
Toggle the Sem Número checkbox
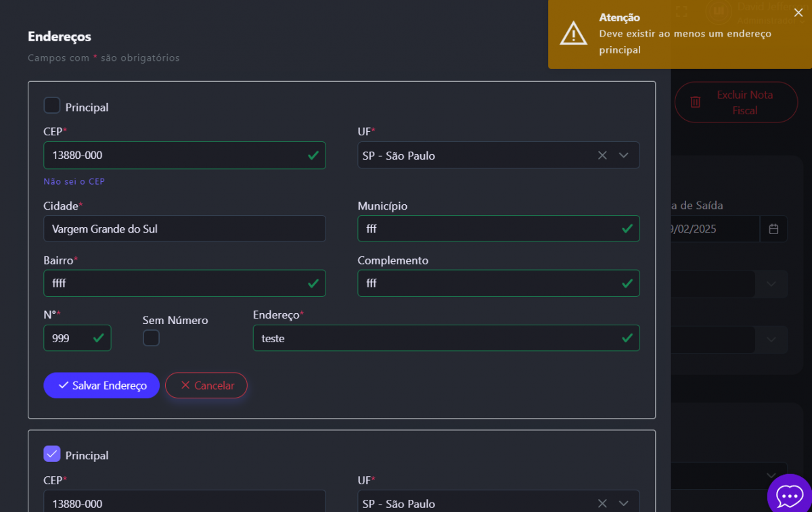151,338
